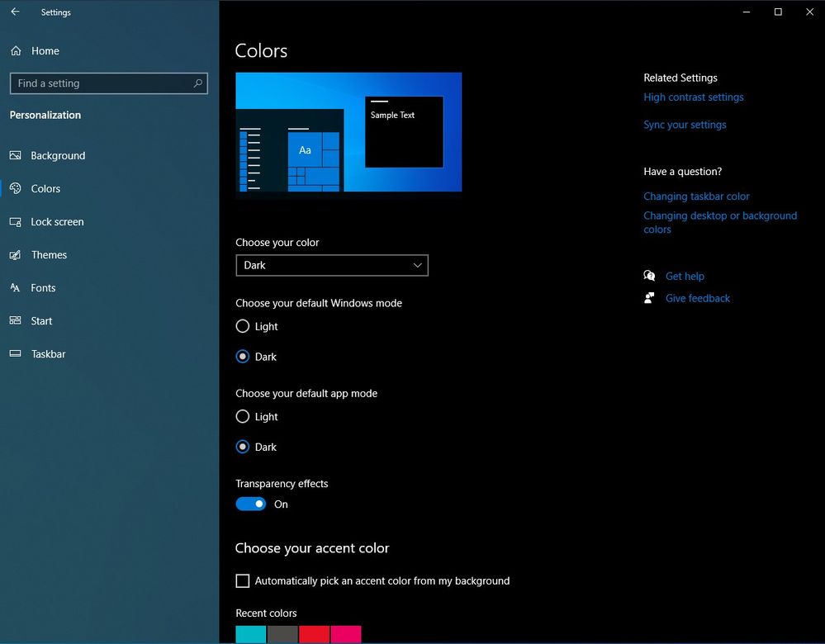This screenshot has height=644, width=825.
Task: Close the Settings window
Action: (809, 12)
